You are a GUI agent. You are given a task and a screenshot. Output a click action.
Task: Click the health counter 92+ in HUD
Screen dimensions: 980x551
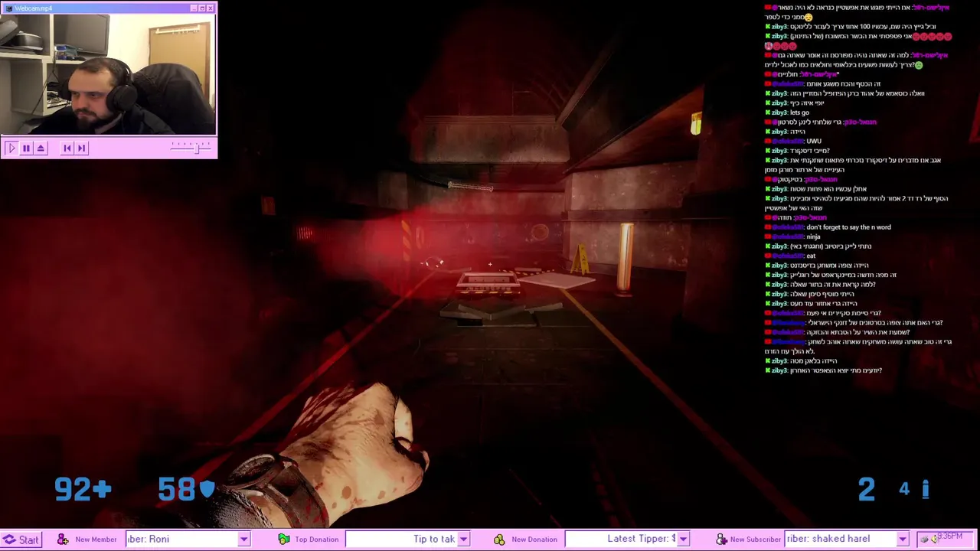[x=83, y=489]
